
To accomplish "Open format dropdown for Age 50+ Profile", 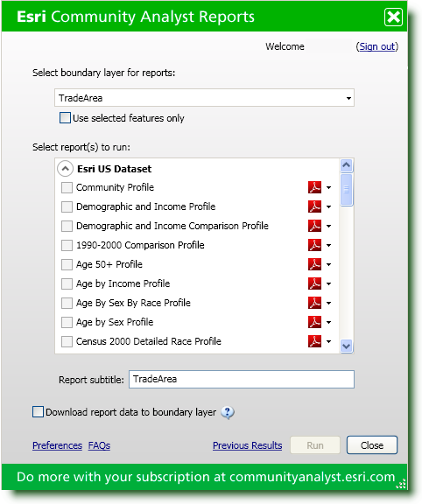I will click(328, 264).
